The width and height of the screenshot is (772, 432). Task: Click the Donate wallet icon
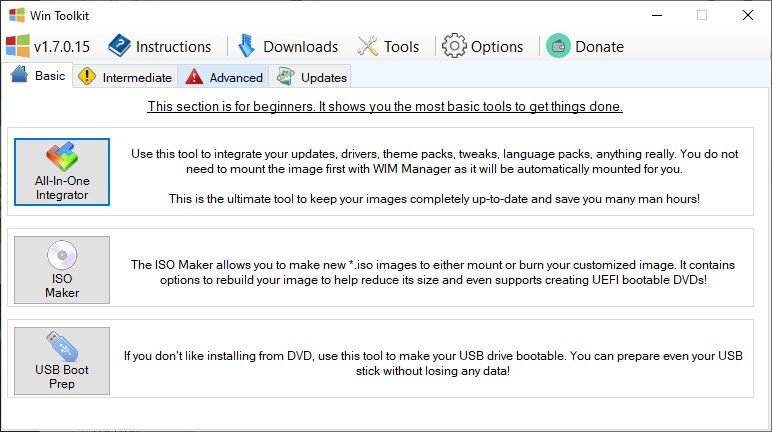558,46
